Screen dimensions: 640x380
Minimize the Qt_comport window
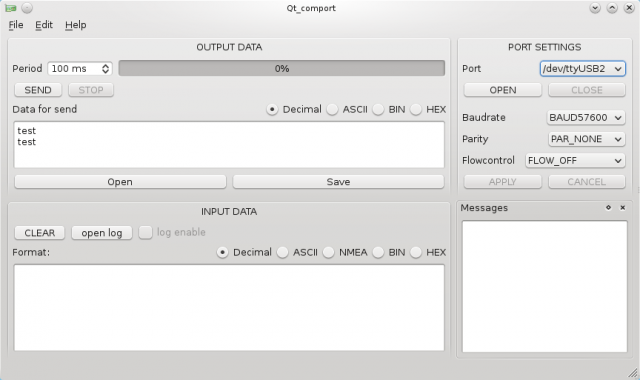point(595,8)
